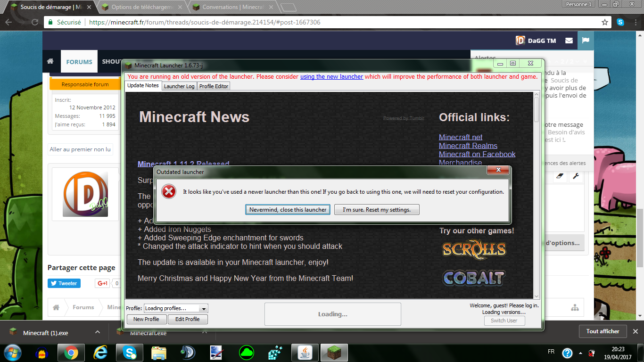Click "Nevermind, close this launcher" button
The height and width of the screenshot is (362, 644).
pyautogui.click(x=288, y=210)
